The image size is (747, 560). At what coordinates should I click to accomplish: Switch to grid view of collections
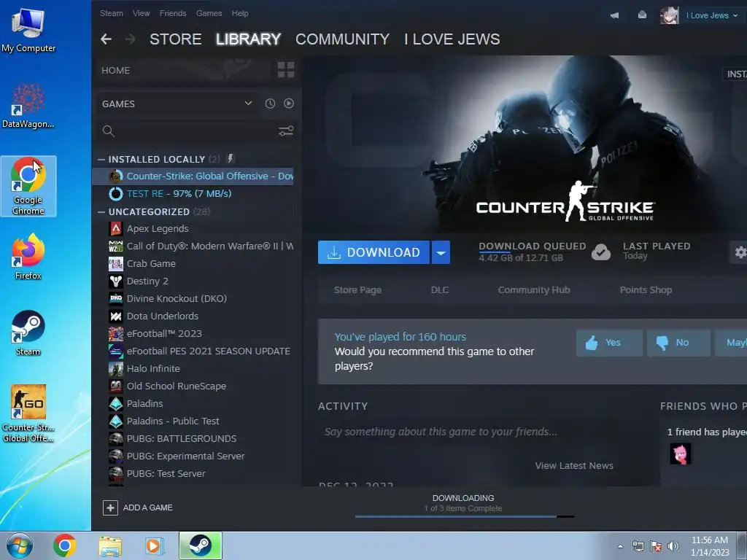pyautogui.click(x=286, y=70)
